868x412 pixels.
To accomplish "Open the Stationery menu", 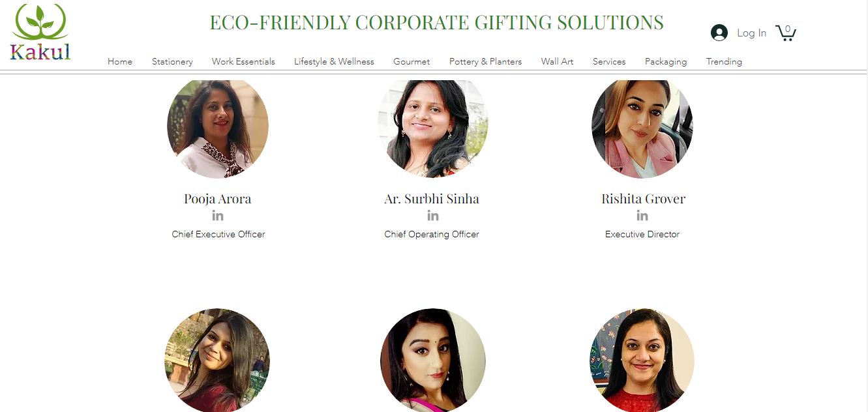I will point(172,61).
